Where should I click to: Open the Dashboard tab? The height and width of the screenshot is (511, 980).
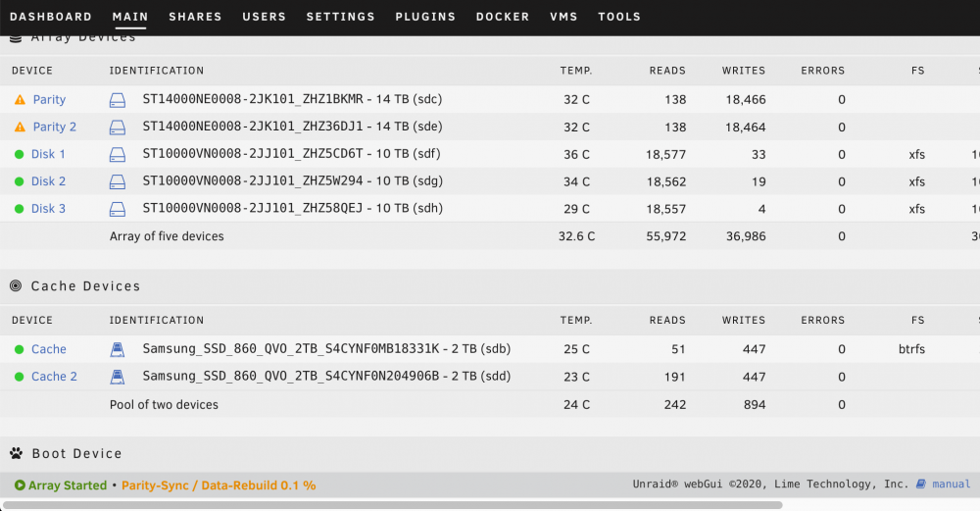pyautogui.click(x=51, y=17)
